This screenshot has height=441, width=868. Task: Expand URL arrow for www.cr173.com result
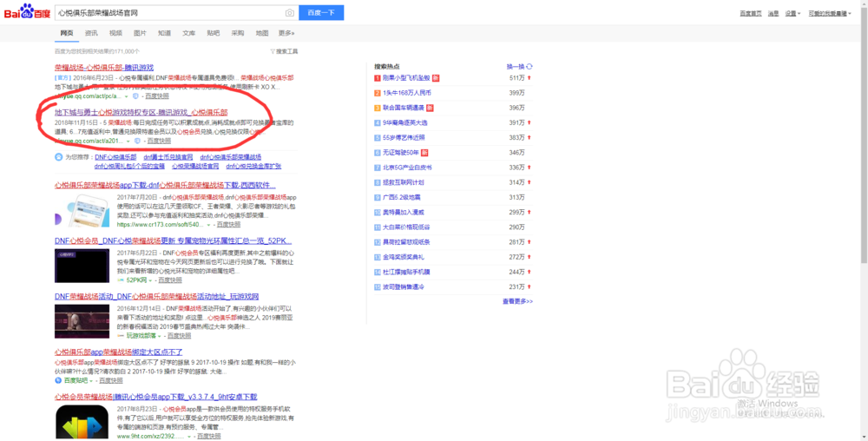point(208,225)
